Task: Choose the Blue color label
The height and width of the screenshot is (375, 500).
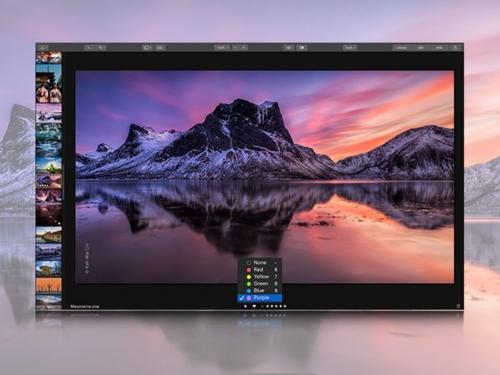Action: tap(260, 291)
